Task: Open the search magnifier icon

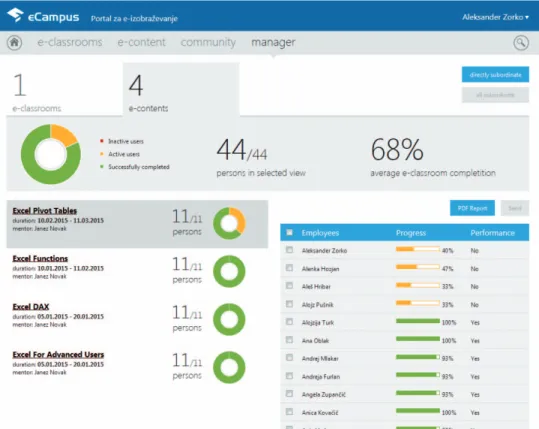Action: 521,43
